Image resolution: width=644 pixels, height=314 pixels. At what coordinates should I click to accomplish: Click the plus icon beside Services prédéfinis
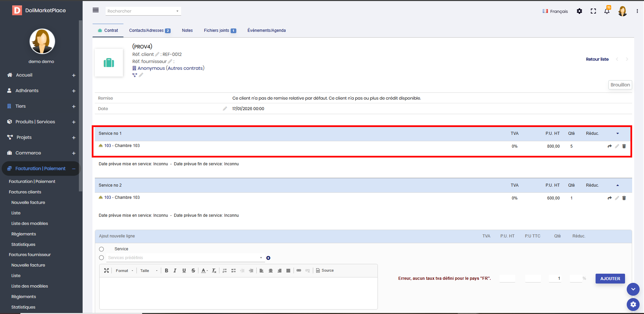point(268,258)
